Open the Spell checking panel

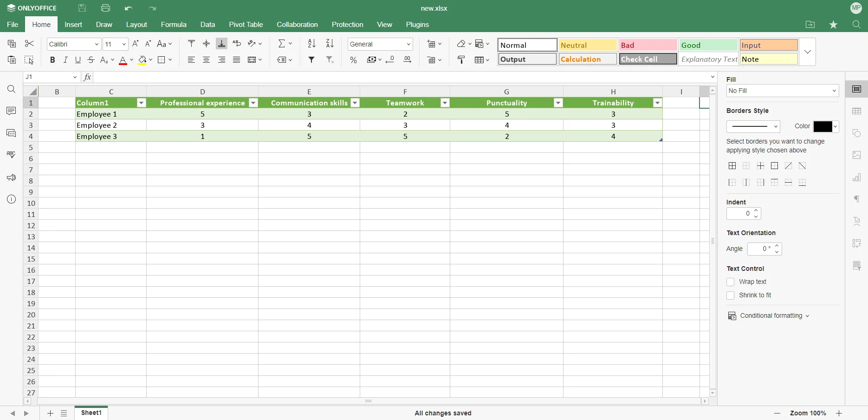[11, 155]
